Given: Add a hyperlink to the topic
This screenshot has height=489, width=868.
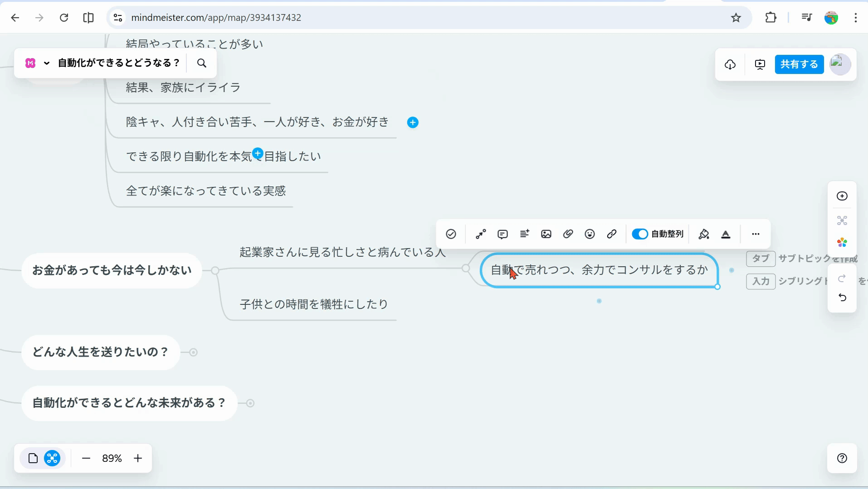Looking at the screenshot, I should coord(611,234).
